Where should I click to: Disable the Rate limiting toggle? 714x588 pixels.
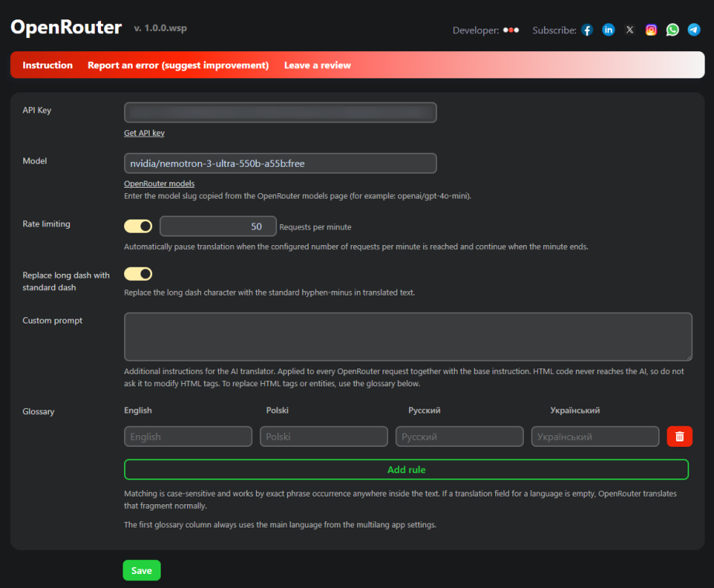[138, 227]
